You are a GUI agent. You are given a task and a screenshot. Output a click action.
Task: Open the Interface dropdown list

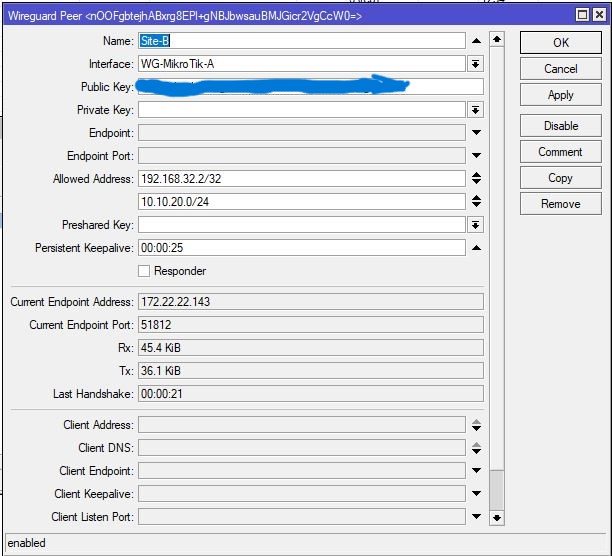tap(476, 64)
